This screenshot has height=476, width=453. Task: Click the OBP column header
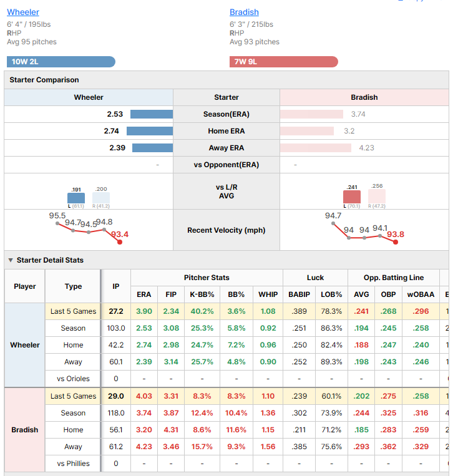pyautogui.click(x=388, y=294)
